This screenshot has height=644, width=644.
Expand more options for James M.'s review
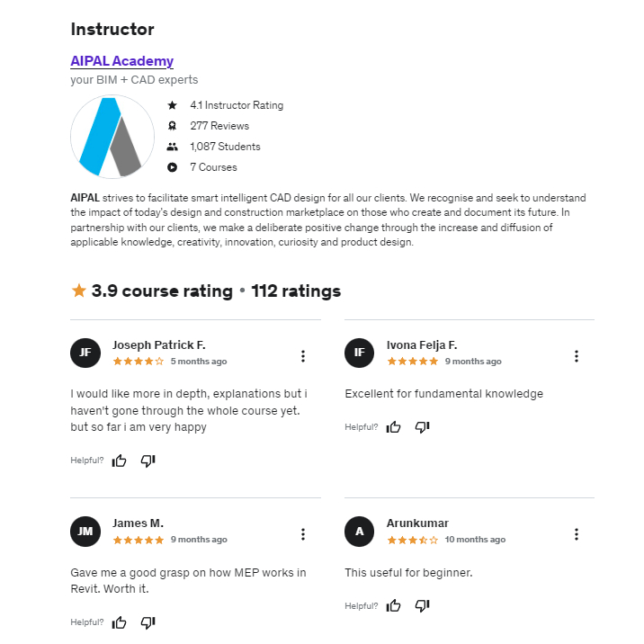click(303, 534)
